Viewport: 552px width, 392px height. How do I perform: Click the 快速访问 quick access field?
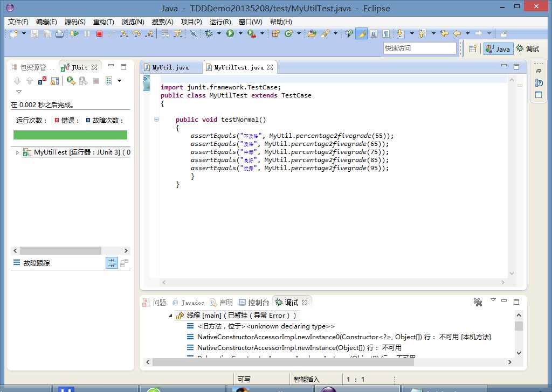[x=419, y=48]
